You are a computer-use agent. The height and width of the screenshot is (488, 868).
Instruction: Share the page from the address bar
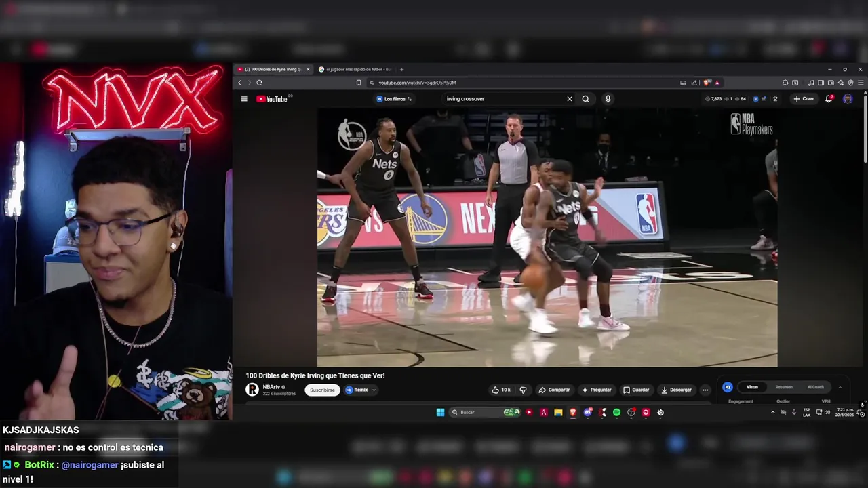pyautogui.click(x=694, y=83)
